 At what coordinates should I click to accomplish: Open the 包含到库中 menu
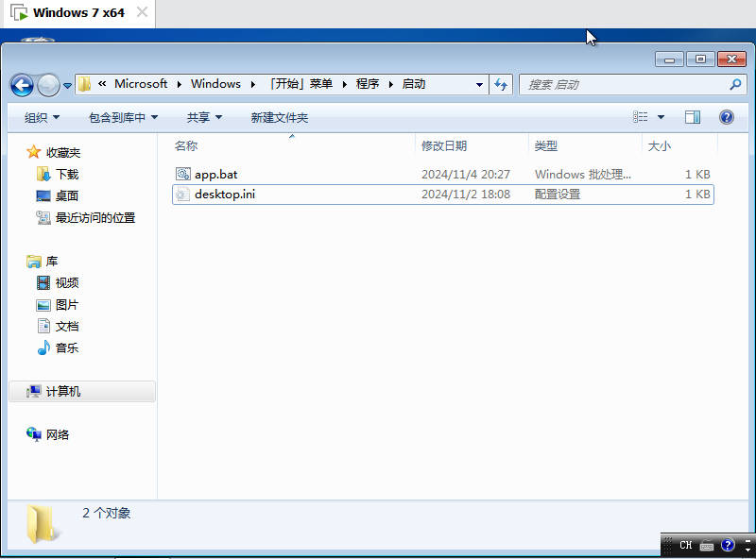coord(124,118)
